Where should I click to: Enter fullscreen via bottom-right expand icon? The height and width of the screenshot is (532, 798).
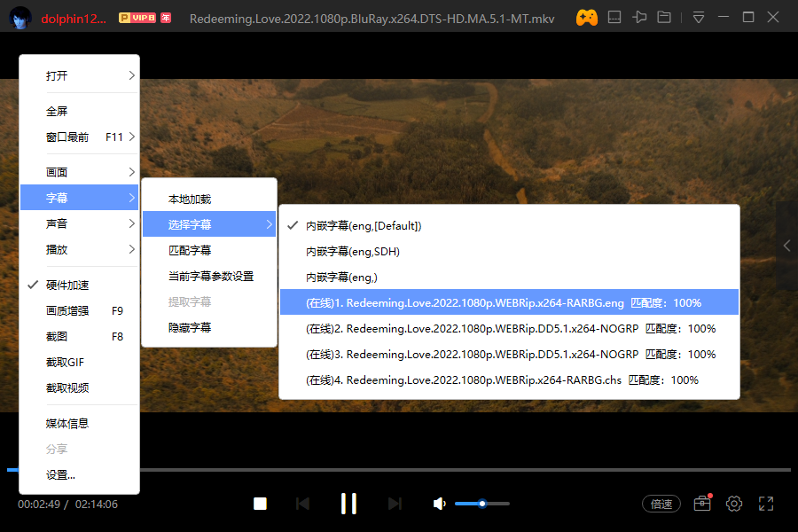pos(766,503)
